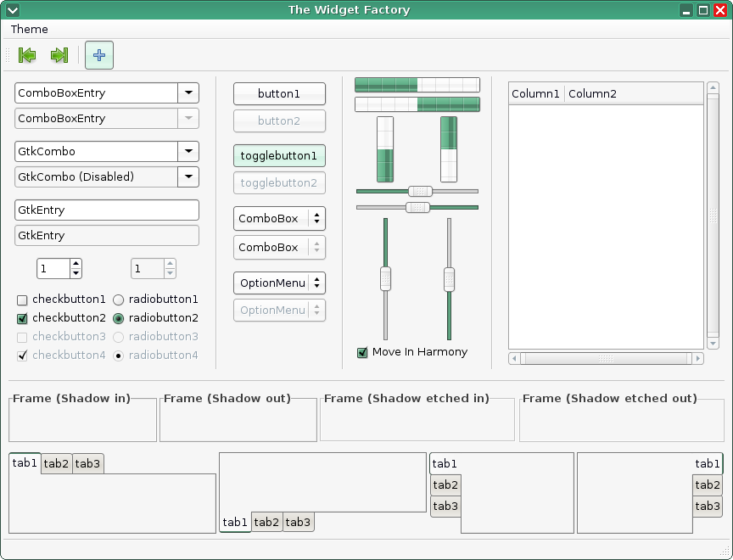Click the disabled ComboBox selector
The width and height of the screenshot is (733, 560).
tap(280, 247)
